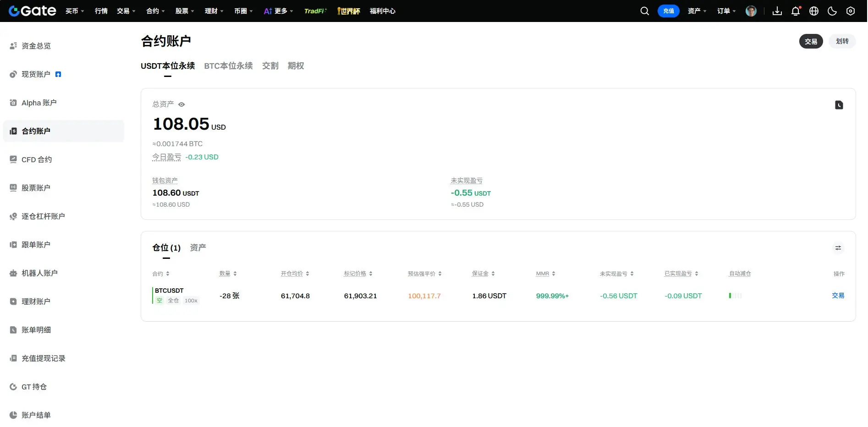
Task: Click the 今日盈亏 label
Action: pos(167,157)
